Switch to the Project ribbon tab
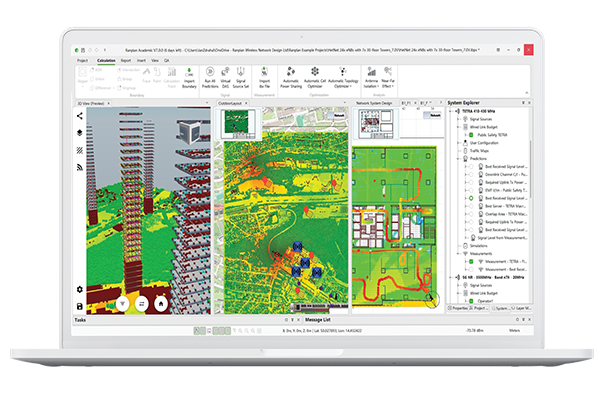The width and height of the screenshot is (604, 394). [x=82, y=60]
